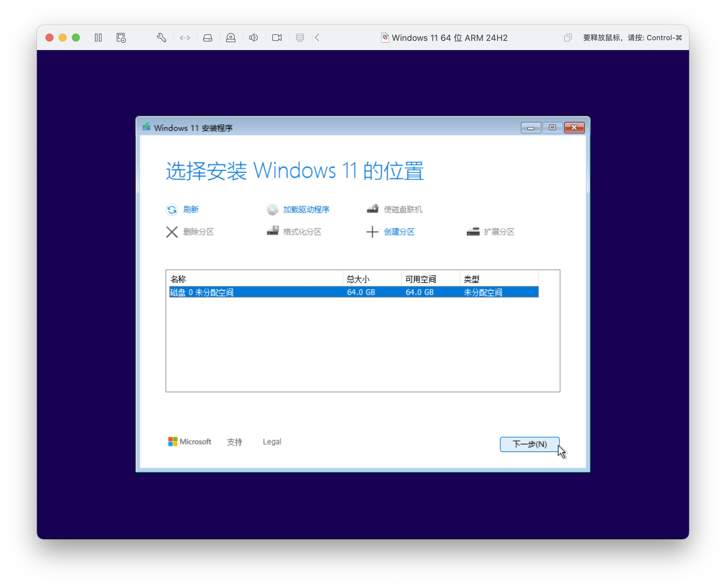Open the Legal link
This screenshot has height=588, width=726.
[x=272, y=442]
